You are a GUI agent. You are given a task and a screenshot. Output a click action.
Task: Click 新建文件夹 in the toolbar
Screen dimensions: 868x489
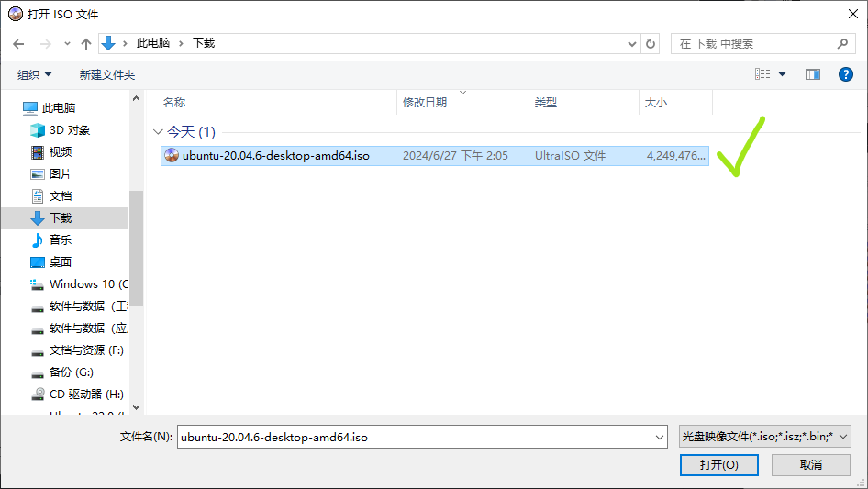point(106,74)
